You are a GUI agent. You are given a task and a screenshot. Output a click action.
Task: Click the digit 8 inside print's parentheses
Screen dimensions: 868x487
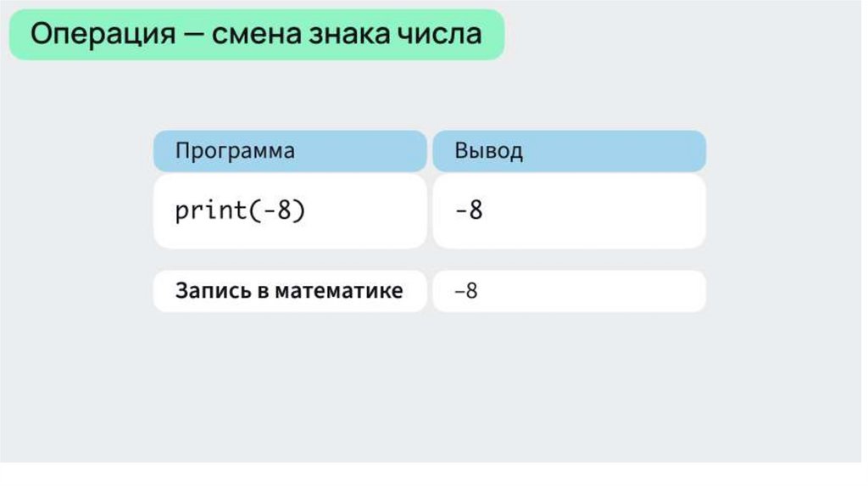pos(283,211)
